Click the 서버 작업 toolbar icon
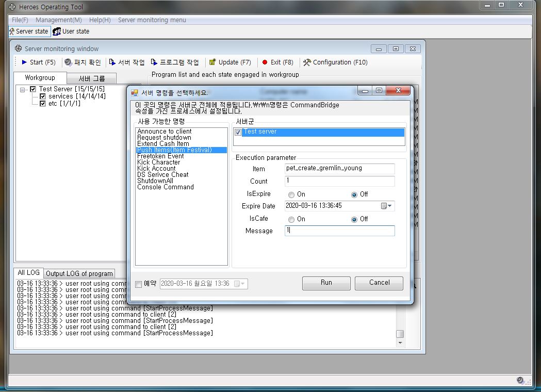Image resolution: width=541 pixels, height=392 pixels. 112,62
